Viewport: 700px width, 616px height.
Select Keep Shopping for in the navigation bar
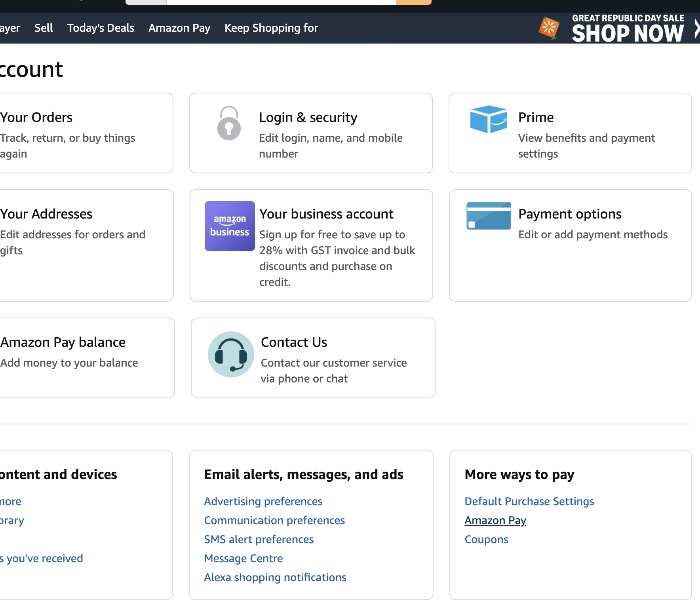pos(271,28)
